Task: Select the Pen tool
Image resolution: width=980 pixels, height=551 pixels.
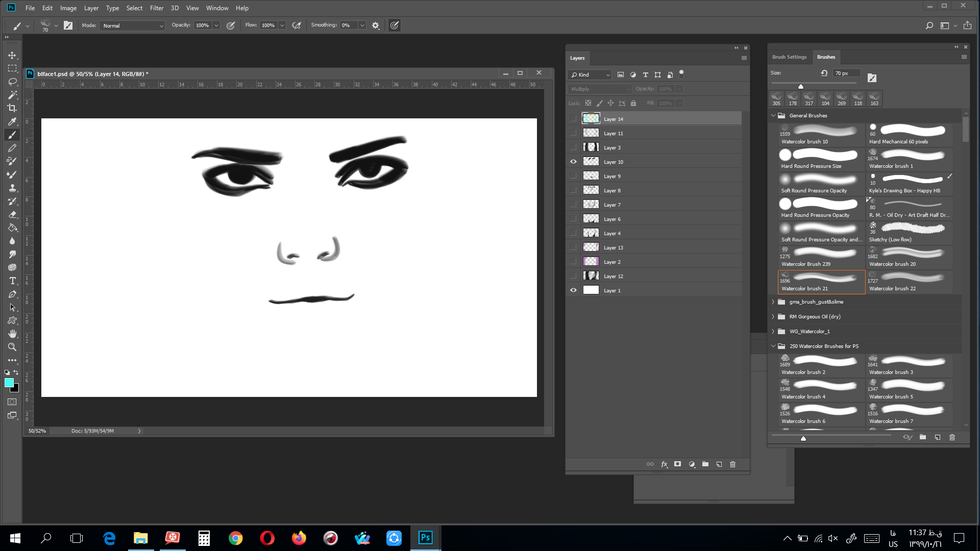Action: click(12, 294)
